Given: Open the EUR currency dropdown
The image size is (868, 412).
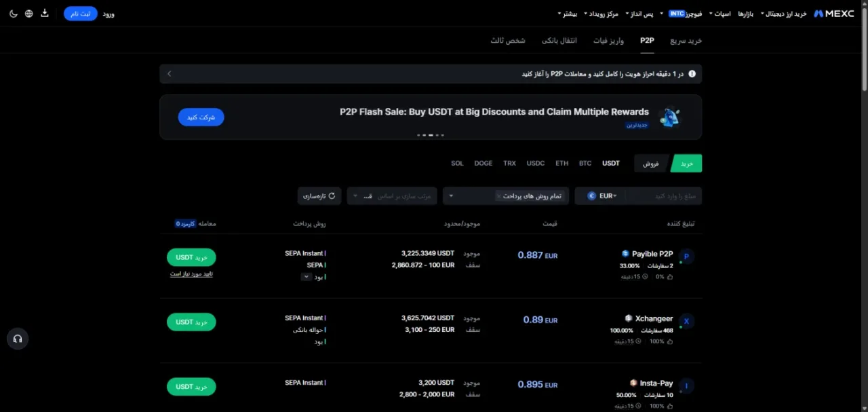Looking at the screenshot, I should [604, 196].
